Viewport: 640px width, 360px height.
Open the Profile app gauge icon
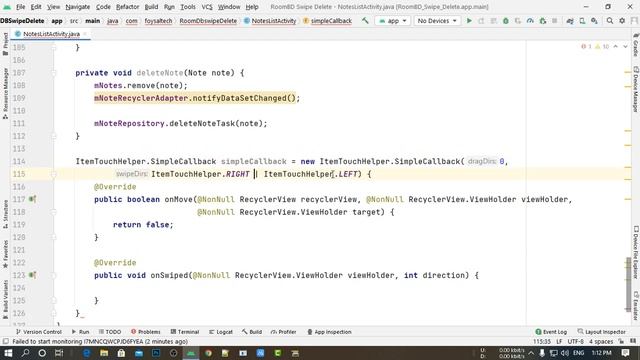coord(530,20)
